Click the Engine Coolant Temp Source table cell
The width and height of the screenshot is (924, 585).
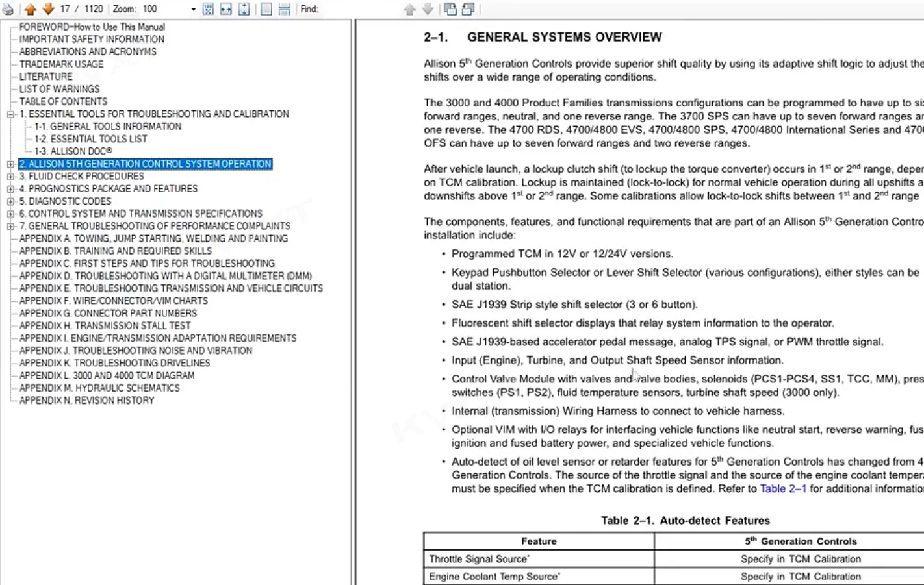539,577
